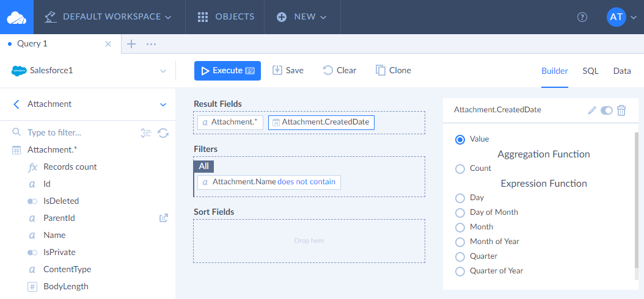Click the search magnifier icon
The width and height of the screenshot is (644, 299).
[x=16, y=132]
